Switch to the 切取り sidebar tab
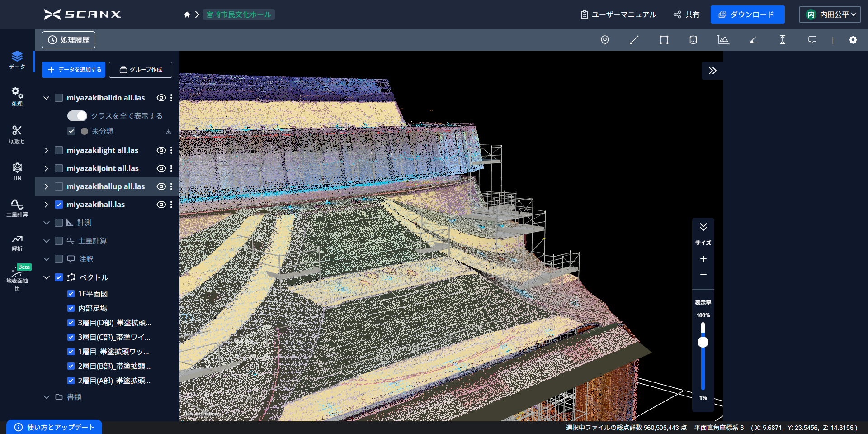This screenshot has height=434, width=868. click(x=17, y=135)
